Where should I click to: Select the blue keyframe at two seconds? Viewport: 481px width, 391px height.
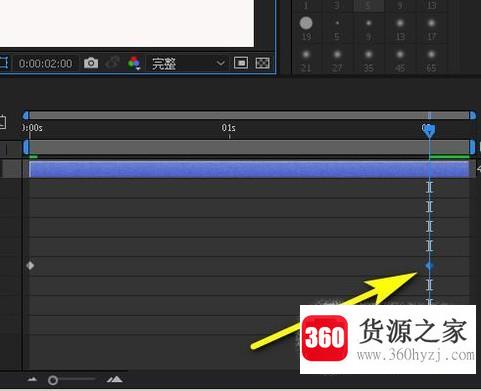tap(429, 266)
